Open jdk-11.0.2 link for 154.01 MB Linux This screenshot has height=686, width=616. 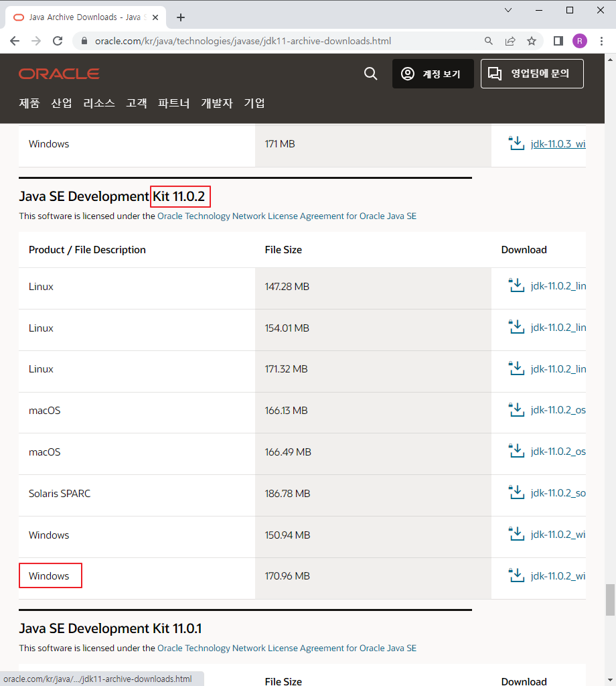[558, 328]
